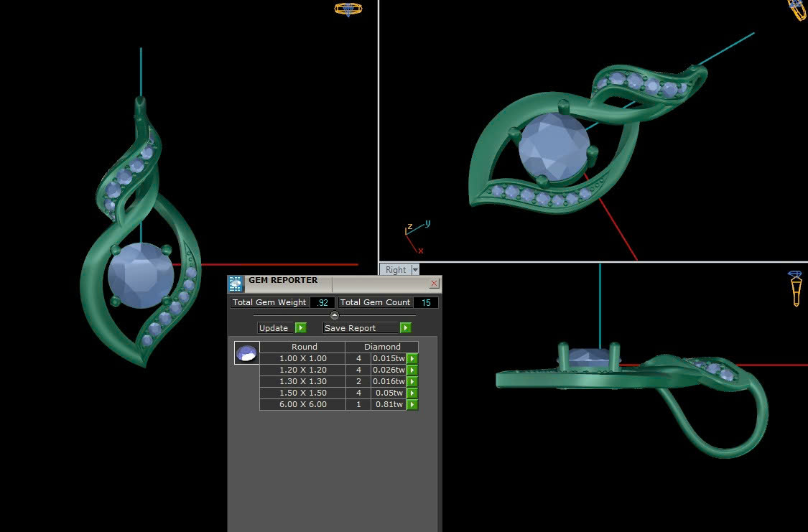Viewport: 808px width, 532px height.
Task: Click the Total Gem Weight value field
Action: (x=322, y=303)
